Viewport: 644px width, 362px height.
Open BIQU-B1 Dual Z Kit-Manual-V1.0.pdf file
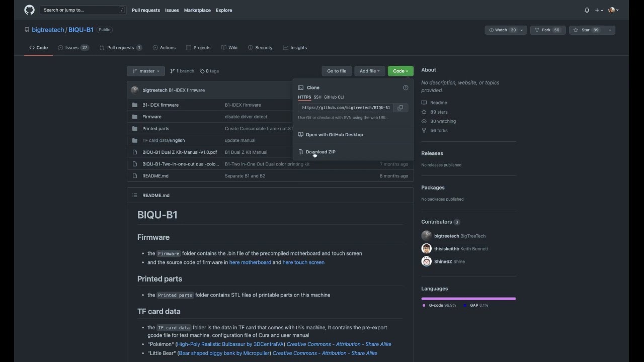[180, 152]
